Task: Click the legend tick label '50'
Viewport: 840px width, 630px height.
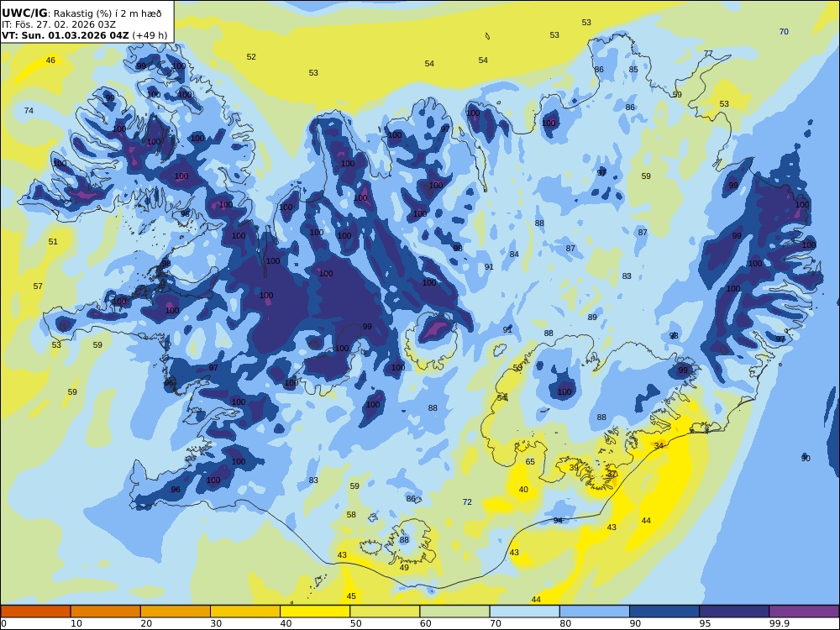Action: (x=355, y=623)
